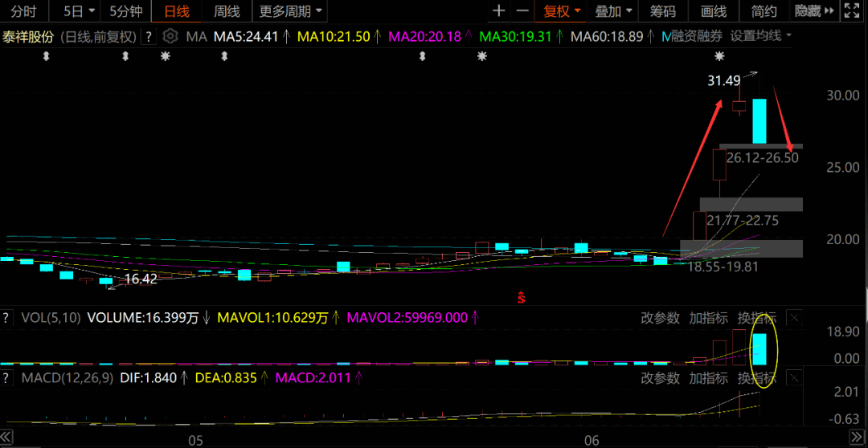Click the zoom in plus icon
The image size is (868, 448).
(x=499, y=10)
